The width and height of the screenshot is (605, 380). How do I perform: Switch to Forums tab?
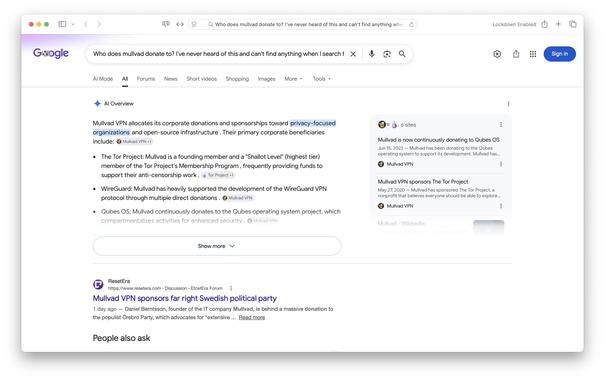146,79
